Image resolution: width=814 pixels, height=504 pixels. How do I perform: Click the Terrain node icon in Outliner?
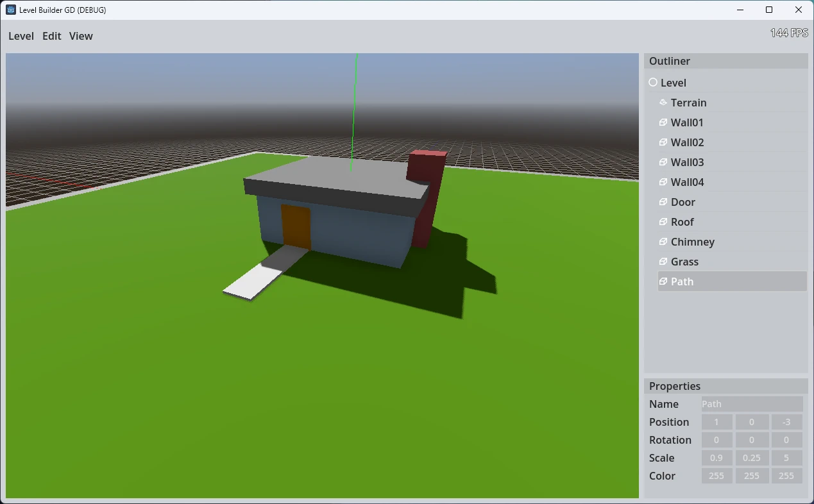point(663,103)
